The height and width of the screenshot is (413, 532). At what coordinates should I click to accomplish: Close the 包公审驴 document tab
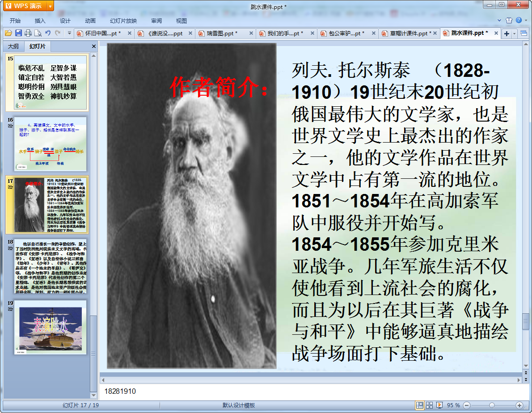[374, 33]
